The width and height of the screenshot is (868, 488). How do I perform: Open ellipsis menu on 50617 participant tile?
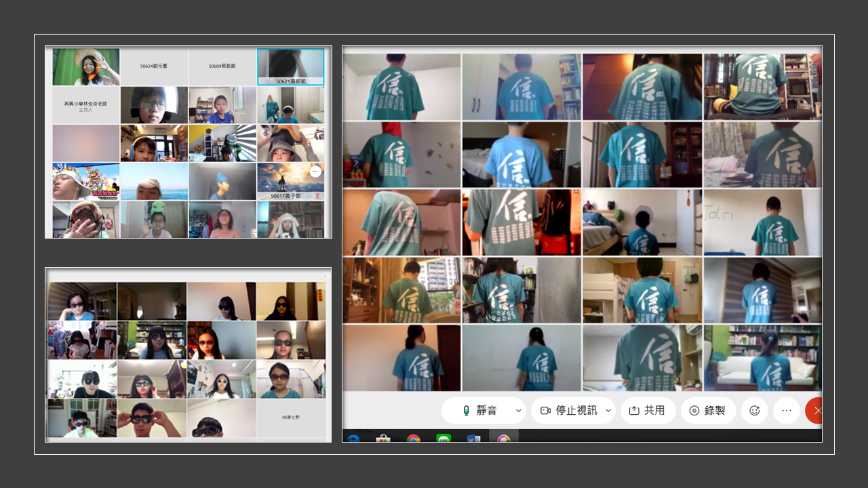point(315,172)
